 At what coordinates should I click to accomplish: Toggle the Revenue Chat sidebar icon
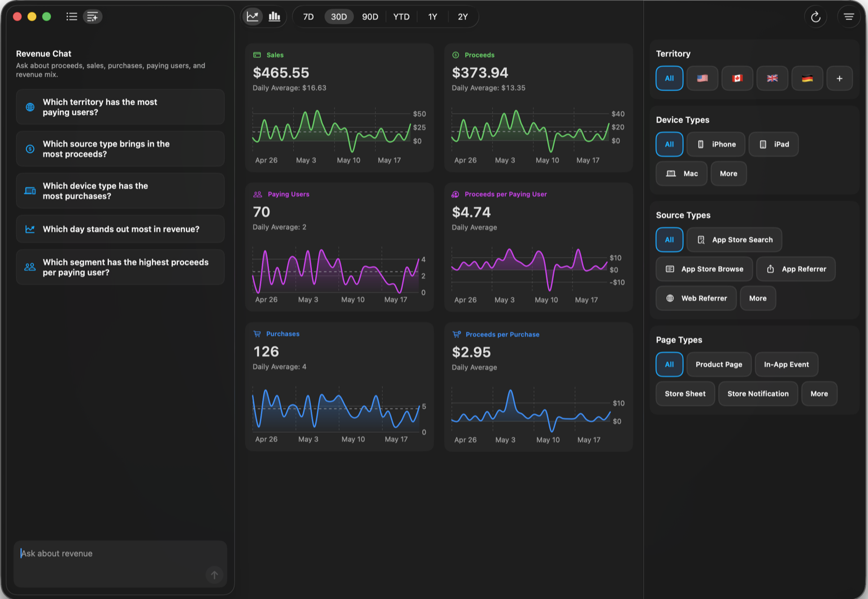(x=93, y=16)
